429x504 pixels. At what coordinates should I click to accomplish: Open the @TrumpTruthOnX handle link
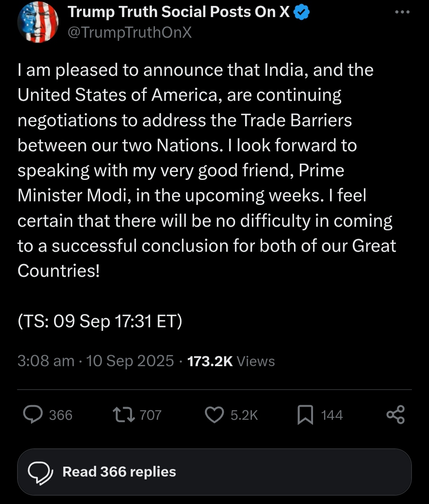click(129, 33)
